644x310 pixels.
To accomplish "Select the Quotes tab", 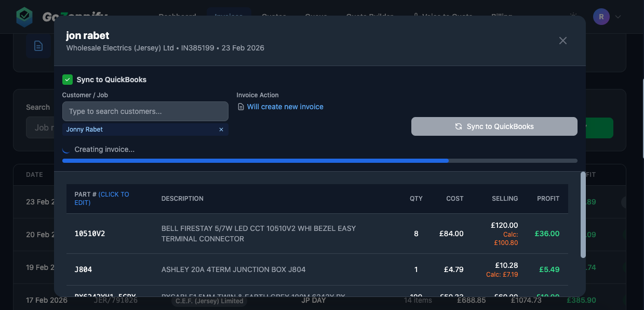I will click(x=274, y=16).
